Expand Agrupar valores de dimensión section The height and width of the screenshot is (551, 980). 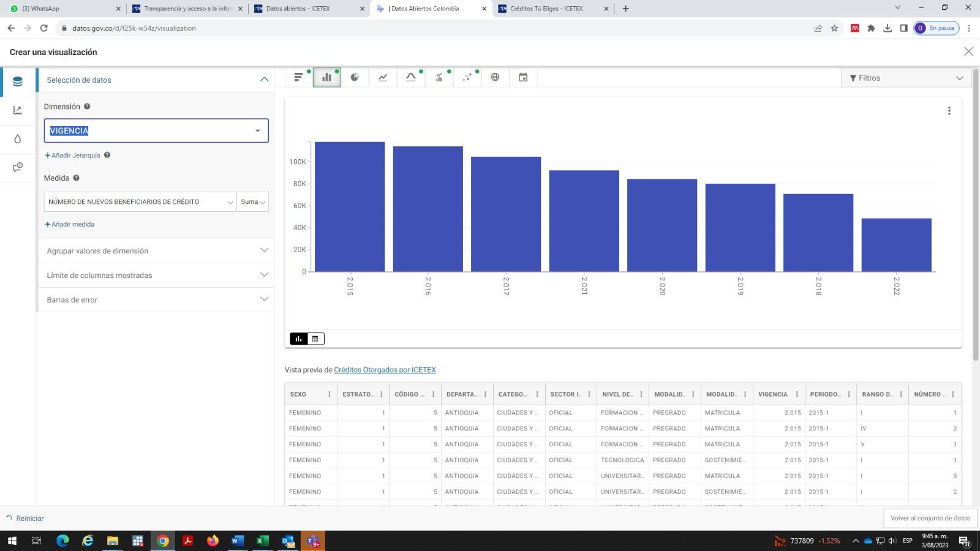(156, 250)
